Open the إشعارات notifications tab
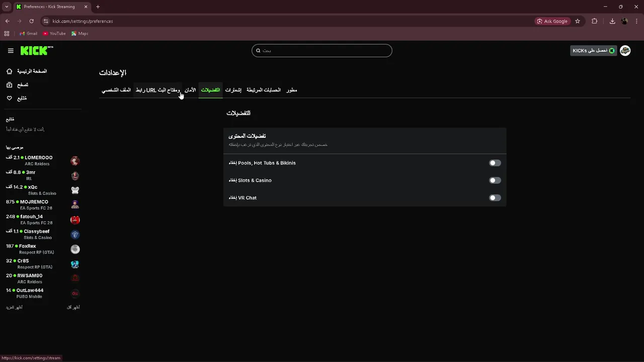 pyautogui.click(x=233, y=90)
